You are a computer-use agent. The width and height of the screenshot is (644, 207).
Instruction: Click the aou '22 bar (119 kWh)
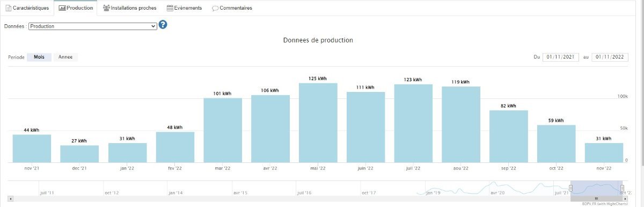point(461,124)
